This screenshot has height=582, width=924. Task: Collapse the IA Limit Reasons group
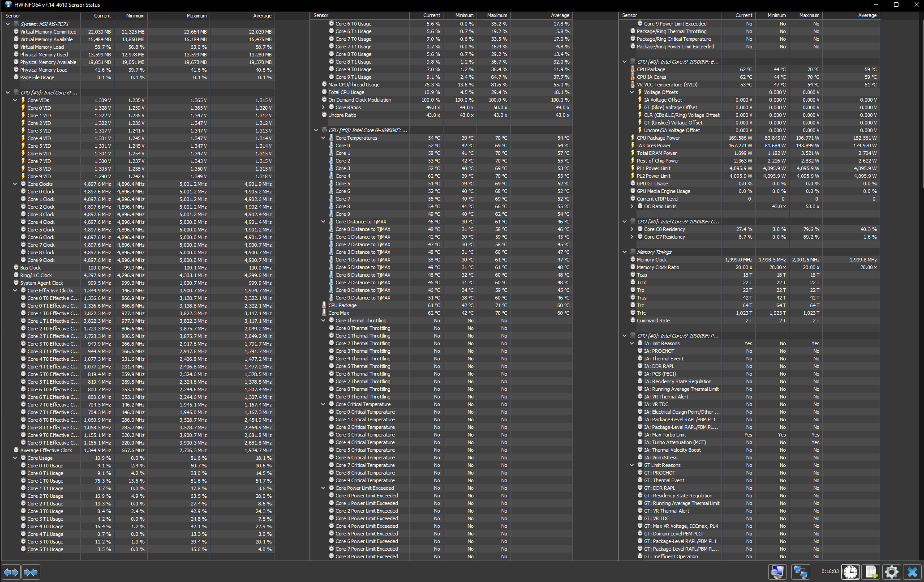[632, 343]
